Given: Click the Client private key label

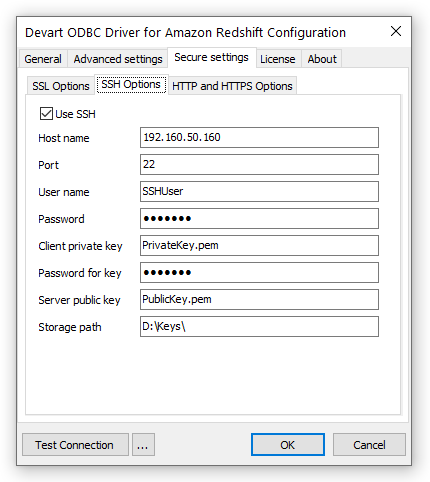Looking at the screenshot, I should click(80, 246).
